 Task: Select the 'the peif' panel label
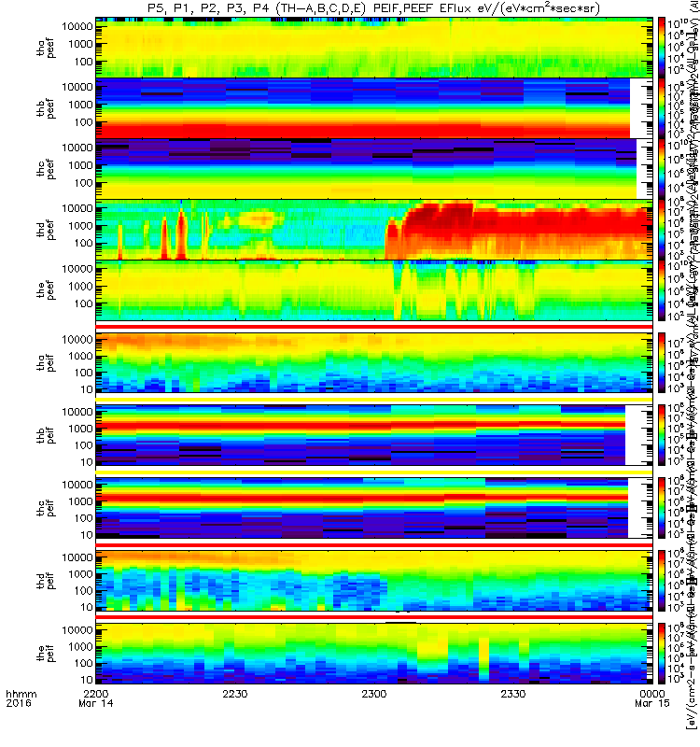pyautogui.click(x=46, y=653)
